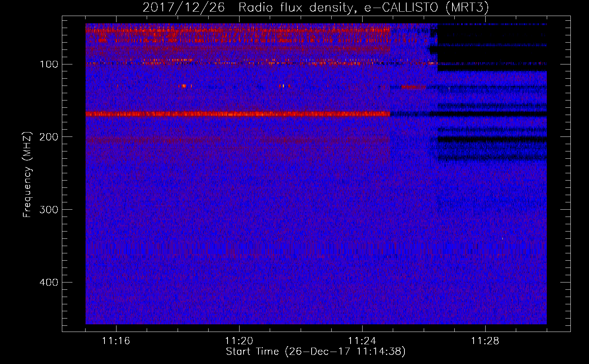The height and width of the screenshot is (364, 589).
Task: Click the 100 frequency tick label
Action: [49, 64]
